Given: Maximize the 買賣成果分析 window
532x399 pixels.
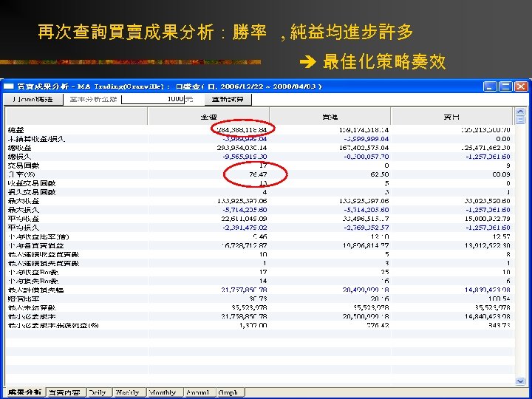Looking at the screenshot, I should (505, 86).
